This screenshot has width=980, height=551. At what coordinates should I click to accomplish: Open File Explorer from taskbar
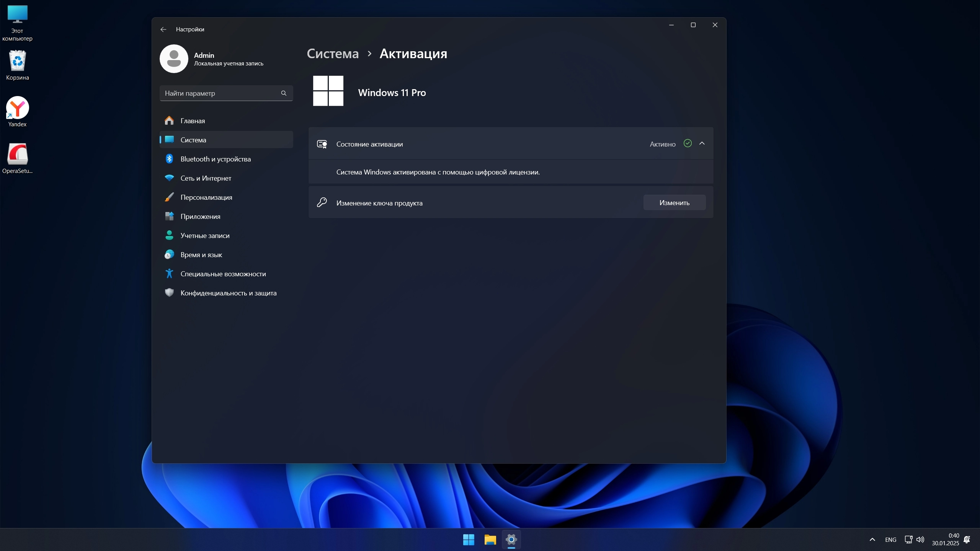490,540
